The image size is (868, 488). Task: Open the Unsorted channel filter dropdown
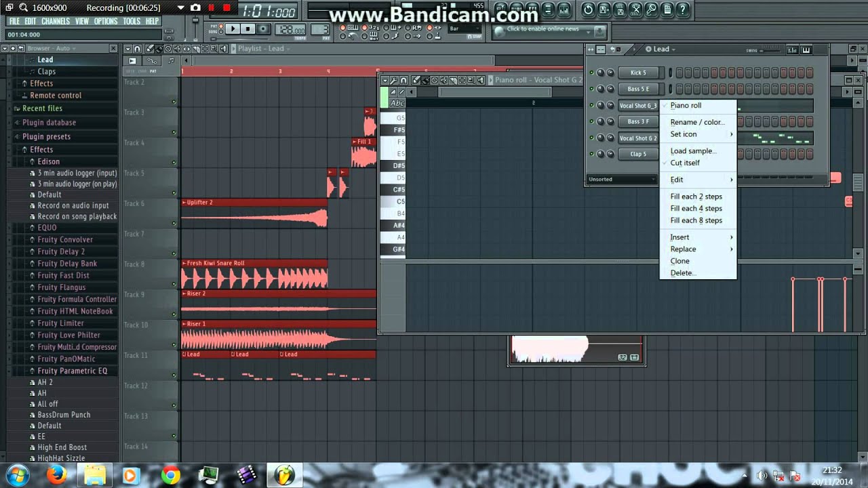pyautogui.click(x=621, y=179)
